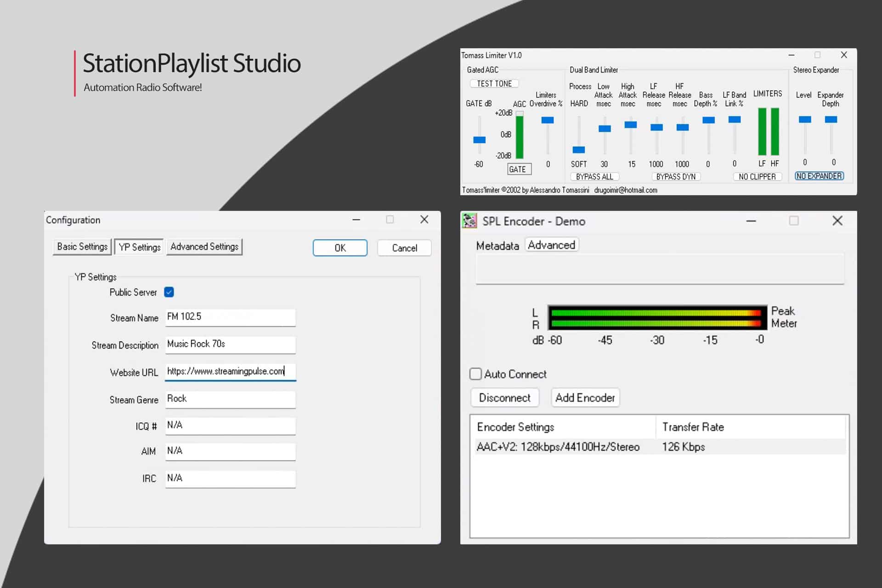Click the Process HARD/SOFT slider handle

coord(579,150)
